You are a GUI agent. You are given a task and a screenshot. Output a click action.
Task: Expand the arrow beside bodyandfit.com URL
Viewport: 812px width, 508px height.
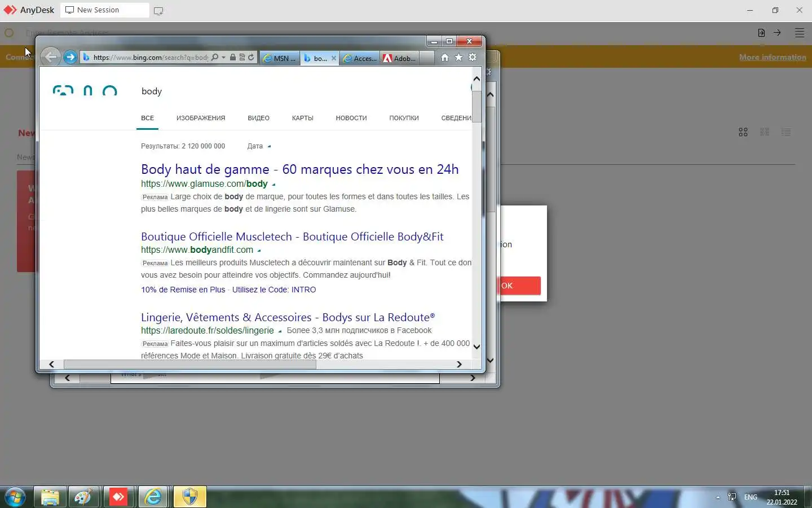[259, 251]
